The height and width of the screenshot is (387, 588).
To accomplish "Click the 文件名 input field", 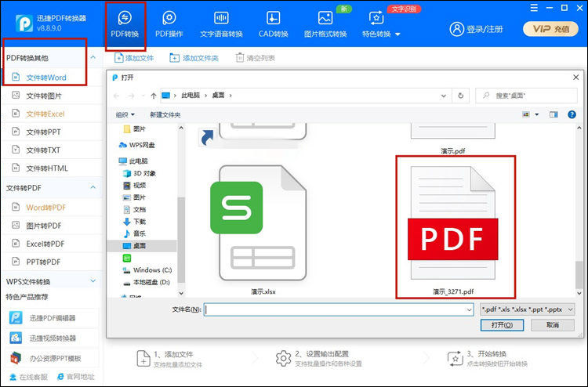I will pos(338,309).
